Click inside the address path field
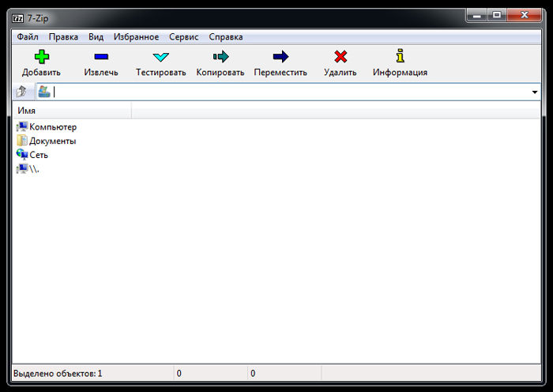 pyautogui.click(x=288, y=92)
